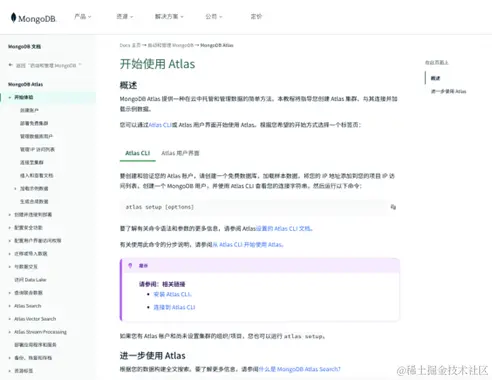This screenshot has width=492, height=380.
Task: Open the 产品 dropdown menu
Action: pyautogui.click(x=83, y=16)
